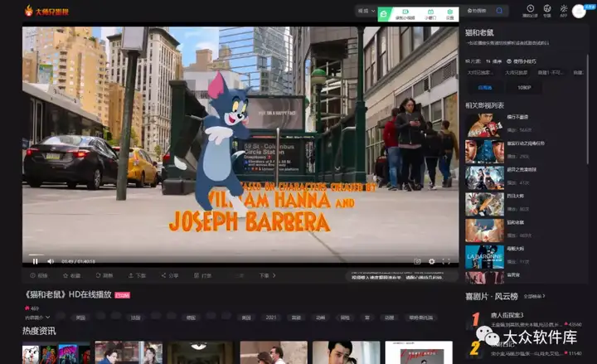This screenshot has width=597, height=364.
Task: Open the fifth hot news thumbnail
Action: tap(346, 352)
